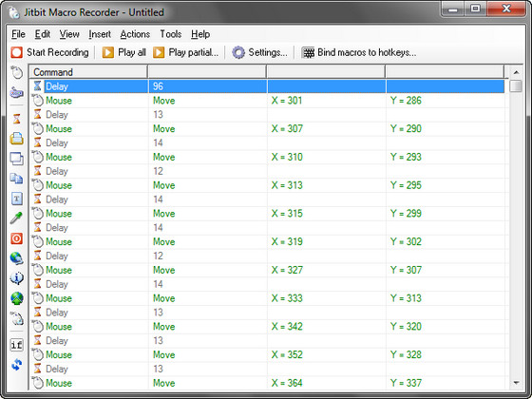Open the File menu
The height and width of the screenshot is (399, 532).
click(18, 34)
